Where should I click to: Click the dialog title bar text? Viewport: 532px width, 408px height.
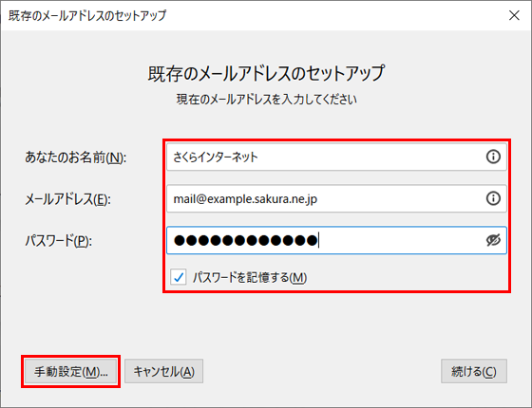click(x=87, y=15)
